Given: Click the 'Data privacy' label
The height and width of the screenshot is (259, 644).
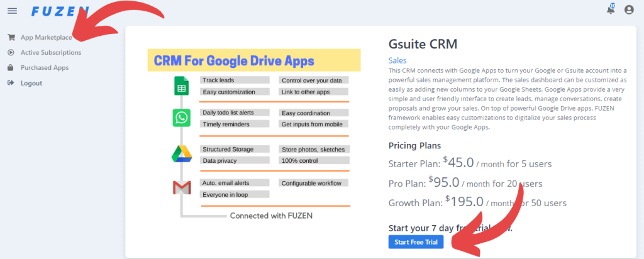Looking at the screenshot, I should [x=235, y=160].
